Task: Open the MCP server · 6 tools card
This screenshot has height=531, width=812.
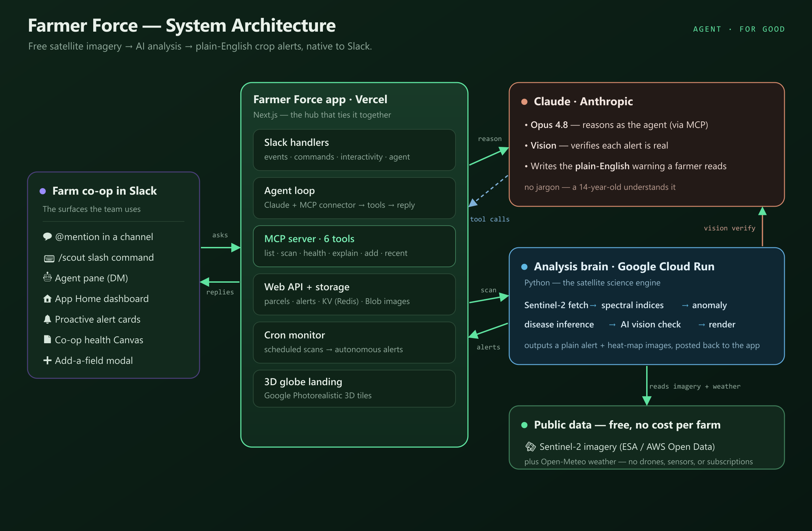Action: tap(354, 246)
